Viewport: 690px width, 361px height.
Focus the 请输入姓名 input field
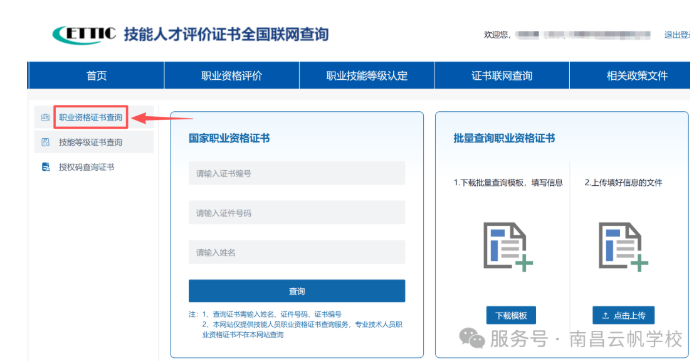pos(297,252)
